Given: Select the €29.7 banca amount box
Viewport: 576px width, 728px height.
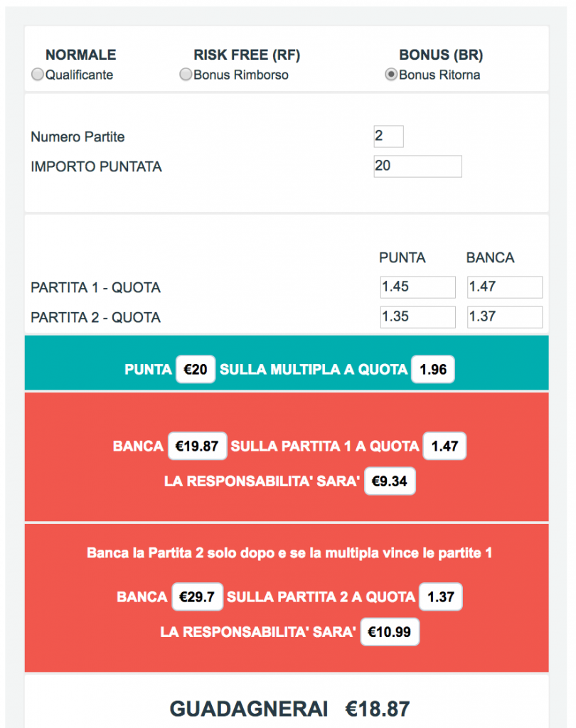Looking at the screenshot, I should 197,596.
